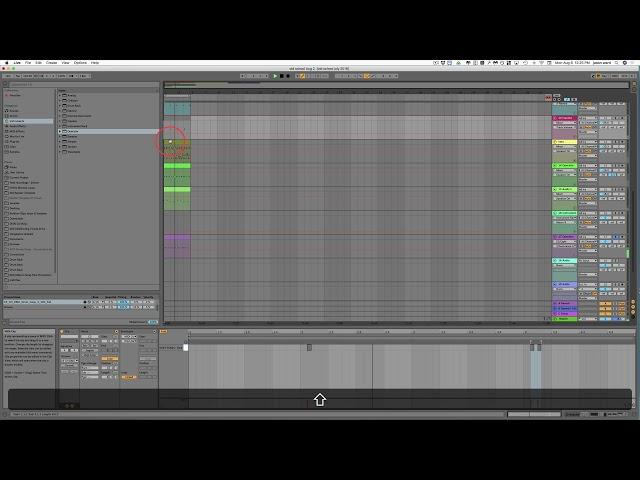Open the Live application menu
The height and width of the screenshot is (480, 640).
(x=17, y=63)
